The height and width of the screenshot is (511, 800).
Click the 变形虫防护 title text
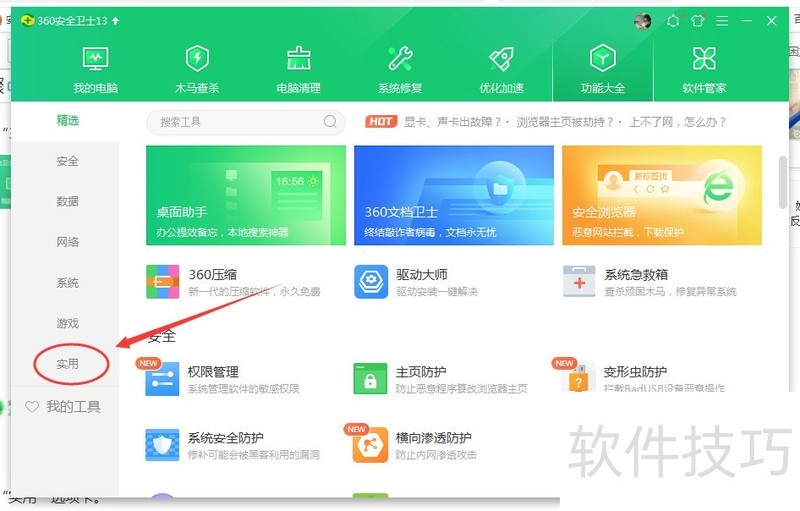(635, 372)
